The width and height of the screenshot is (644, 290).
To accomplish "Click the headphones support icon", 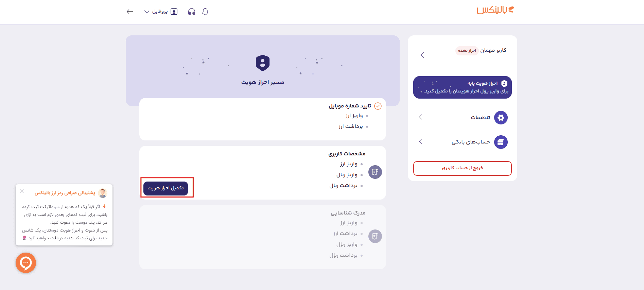I will click(191, 11).
